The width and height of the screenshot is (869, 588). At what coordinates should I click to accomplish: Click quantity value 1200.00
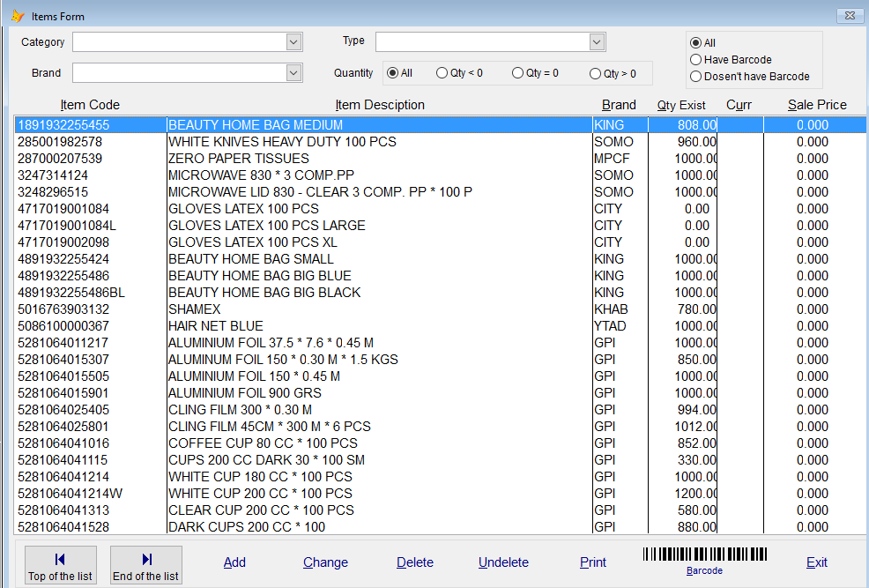[x=695, y=494]
